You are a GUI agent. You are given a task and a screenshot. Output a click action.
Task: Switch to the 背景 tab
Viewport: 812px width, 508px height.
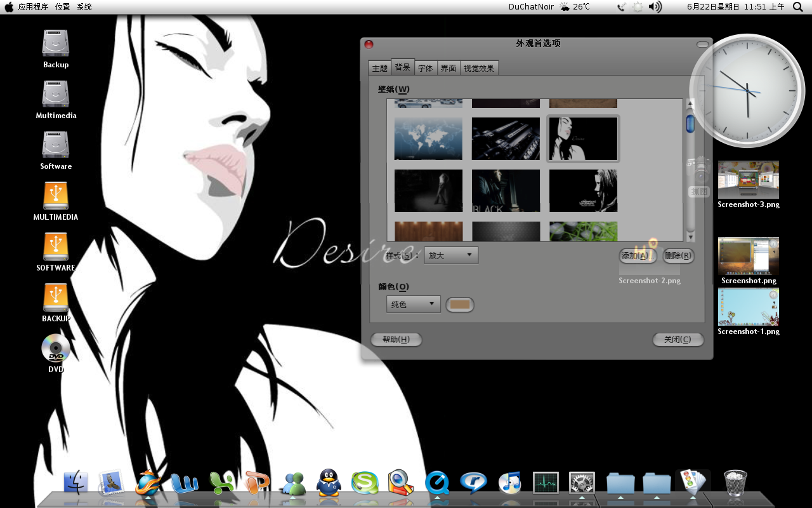403,67
